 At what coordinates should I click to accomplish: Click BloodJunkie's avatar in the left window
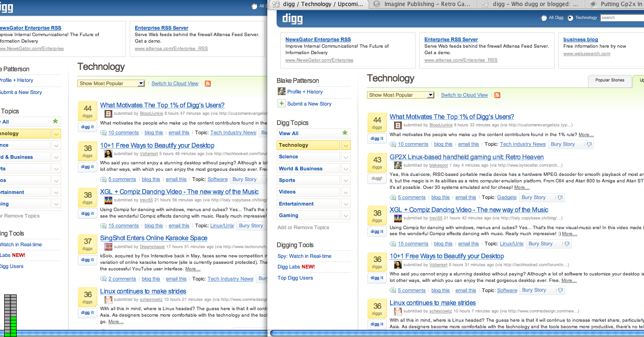(108, 113)
